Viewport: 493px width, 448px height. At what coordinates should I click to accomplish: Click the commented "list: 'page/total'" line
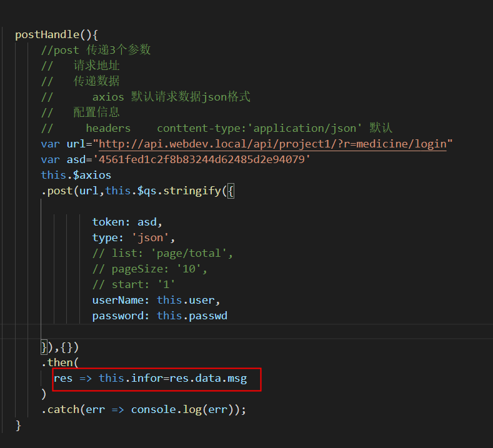coord(162,253)
